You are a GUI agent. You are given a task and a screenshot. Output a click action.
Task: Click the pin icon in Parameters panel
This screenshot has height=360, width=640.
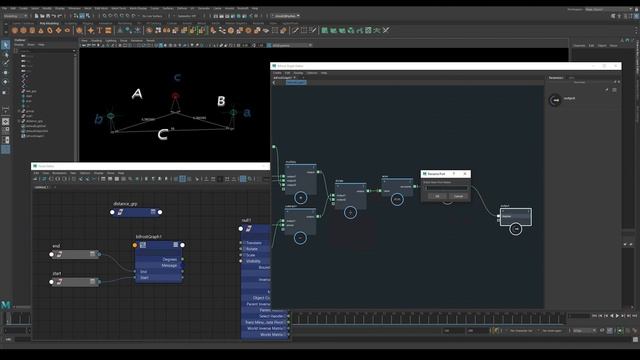click(x=607, y=90)
